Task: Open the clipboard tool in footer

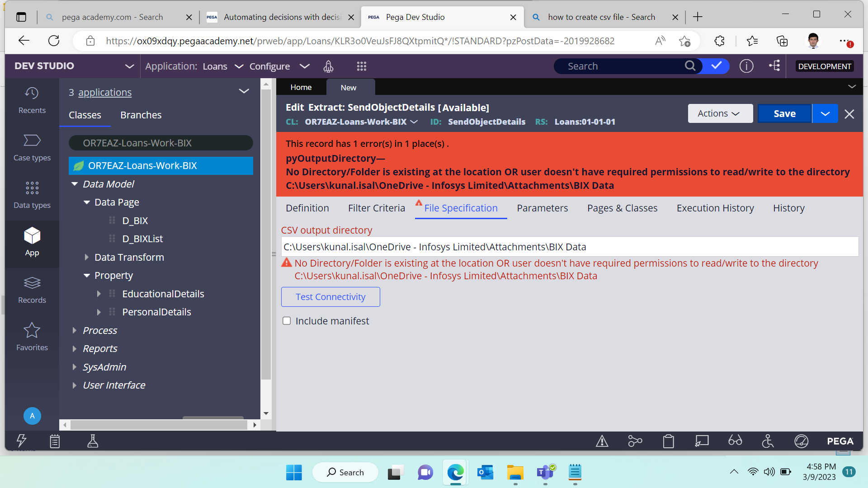Action: 668,441
